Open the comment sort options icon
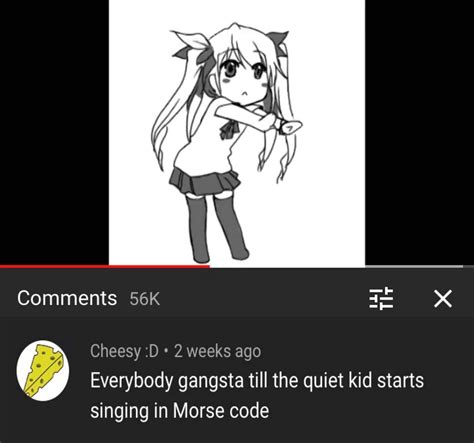 tap(381, 298)
